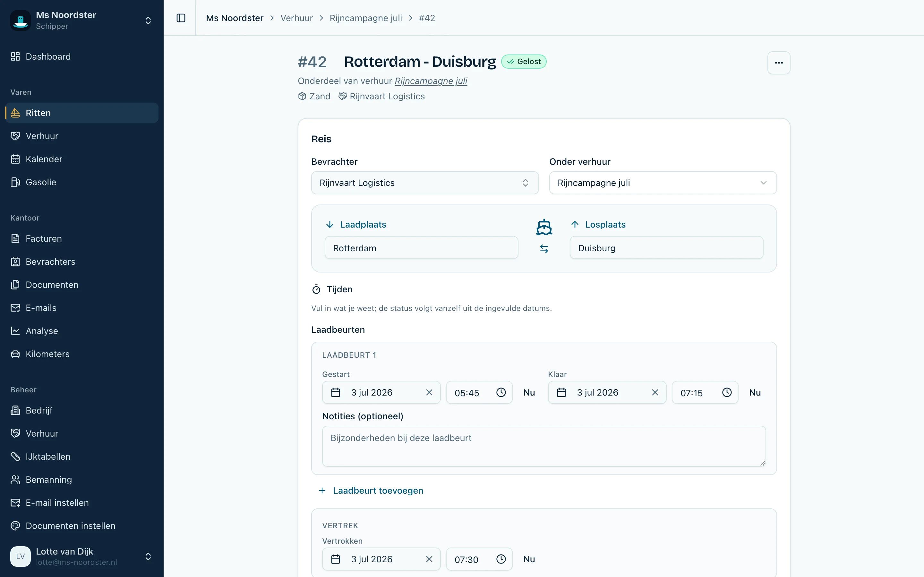The image size is (924, 577).
Task: Expand the Bevrachter Rijnvaart Logistics selector
Action: 425,183
